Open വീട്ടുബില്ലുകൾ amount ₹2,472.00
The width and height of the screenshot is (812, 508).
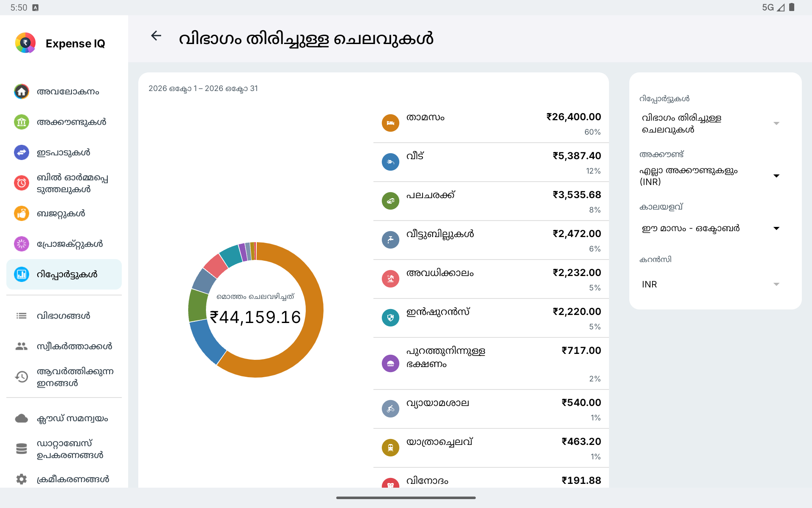[577, 234]
